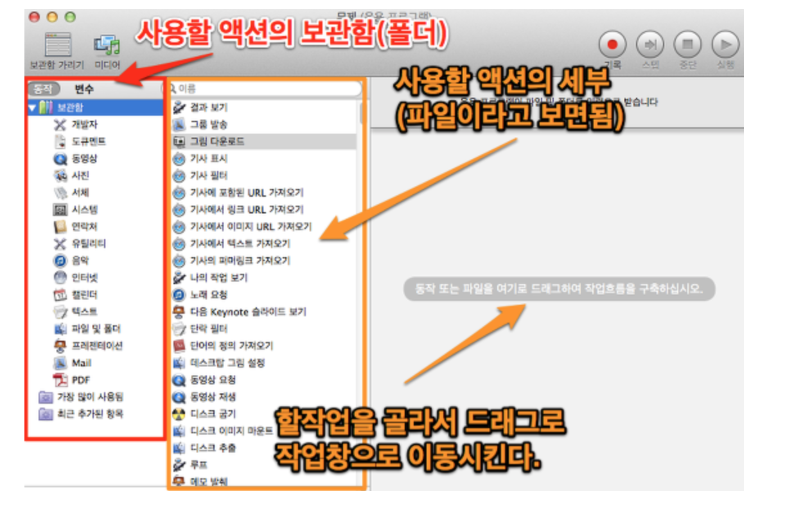The height and width of the screenshot is (531, 812).
Task: Click the 스텝 step button
Action: [x=649, y=45]
